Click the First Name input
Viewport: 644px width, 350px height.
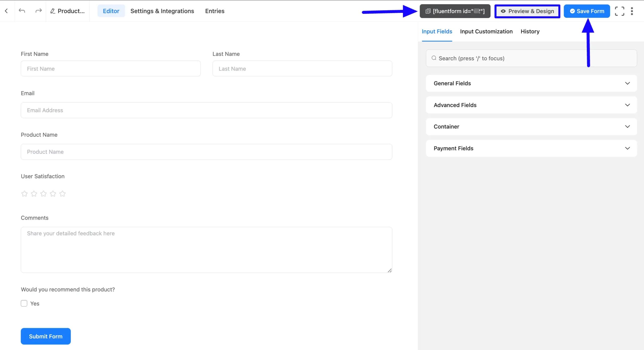tap(111, 69)
